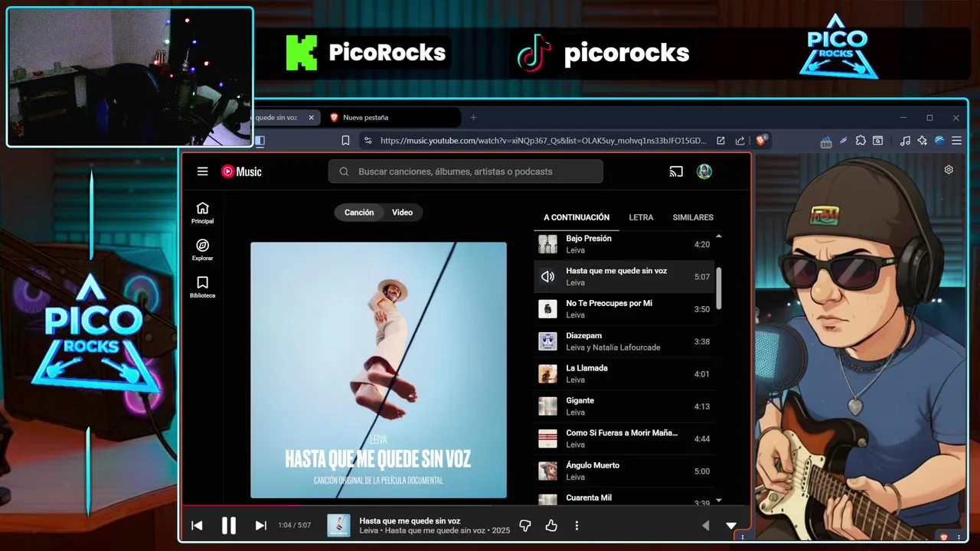Play La Llamada from the queue
The width and height of the screenshot is (980, 551).
tap(624, 373)
